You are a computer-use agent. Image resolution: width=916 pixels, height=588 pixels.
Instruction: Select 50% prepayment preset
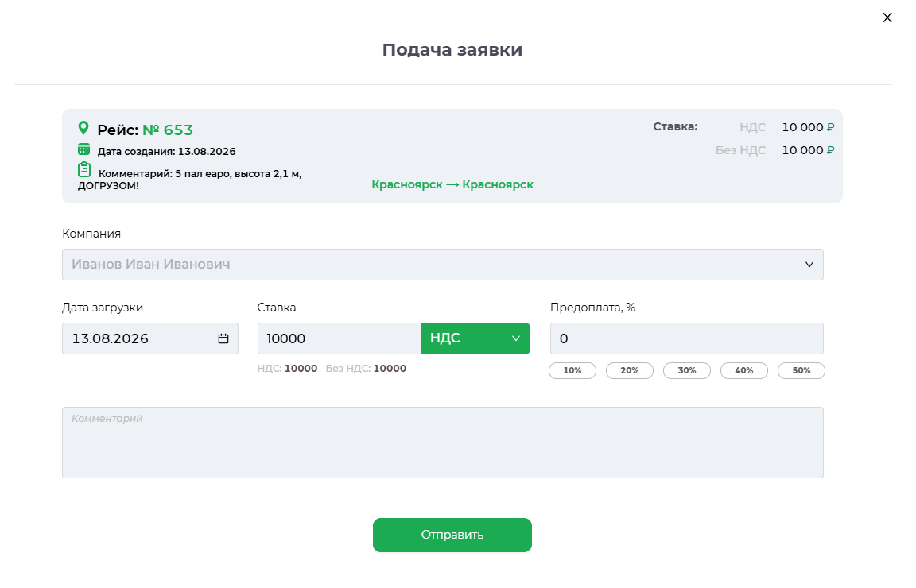801,371
